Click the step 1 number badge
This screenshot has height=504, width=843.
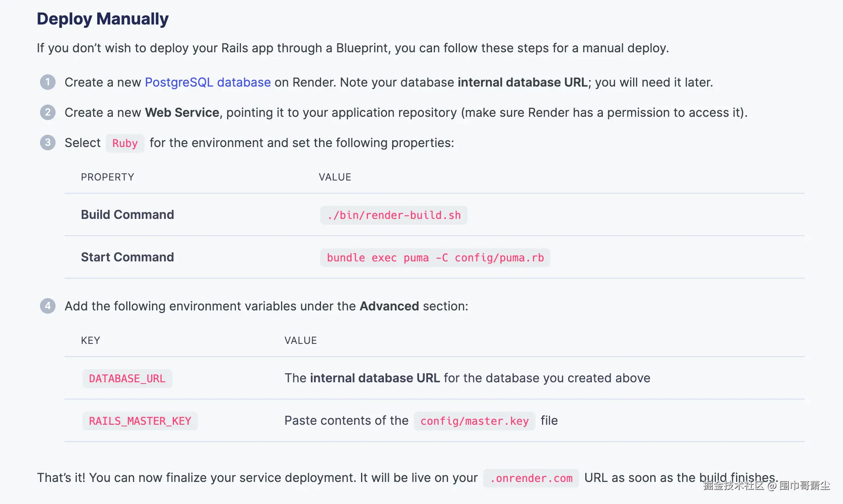[x=48, y=82]
